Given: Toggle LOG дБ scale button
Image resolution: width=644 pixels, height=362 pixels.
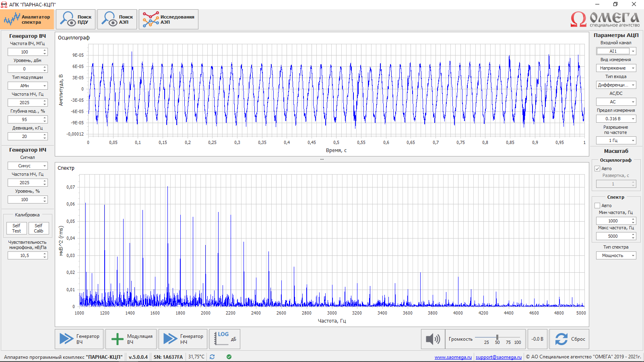Looking at the screenshot, I should (225, 339).
